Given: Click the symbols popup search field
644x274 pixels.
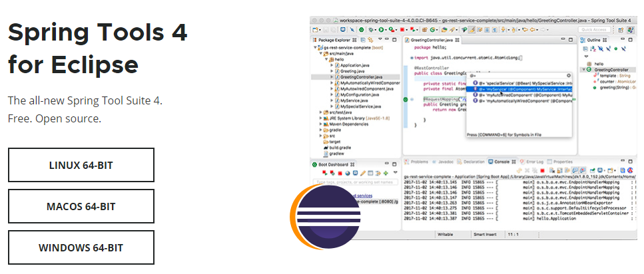Looking at the screenshot, I should point(520,76).
